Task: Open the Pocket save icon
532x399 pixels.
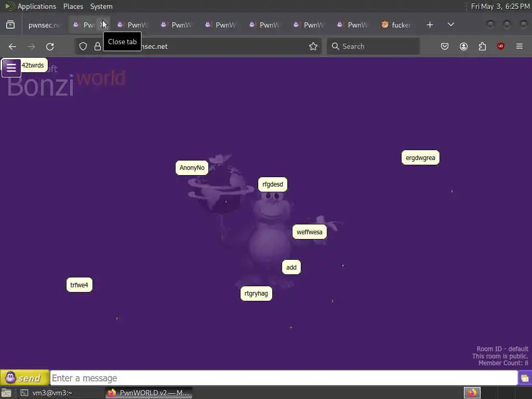Action: (x=445, y=46)
